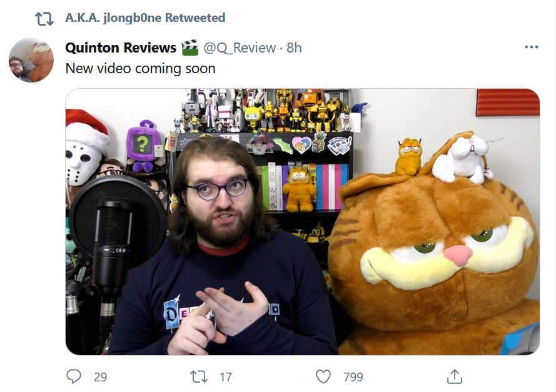
Task: Click the 8h timestamp link
Action: [294, 48]
